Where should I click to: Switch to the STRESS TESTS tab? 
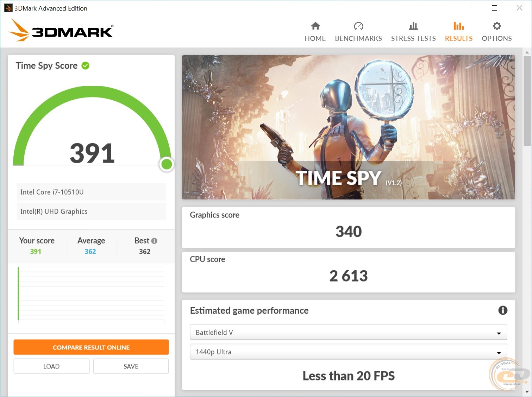pos(413,38)
